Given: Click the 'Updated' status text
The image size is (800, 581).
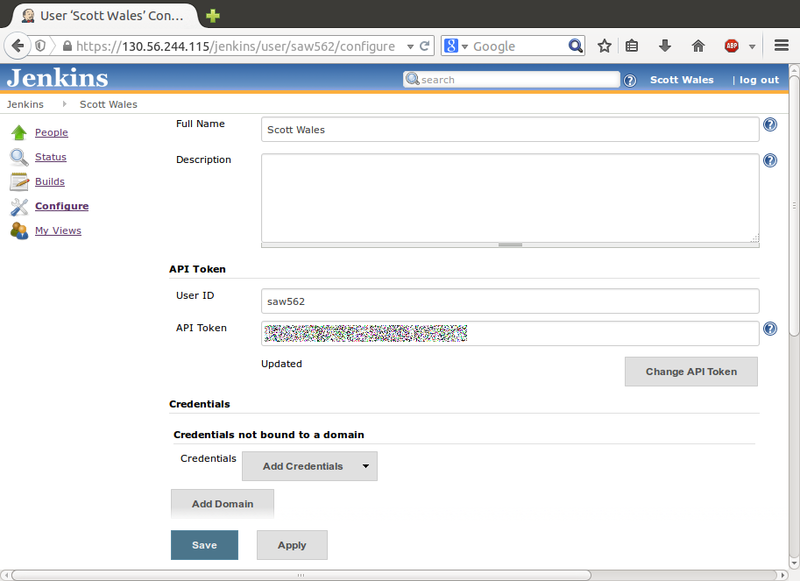Looking at the screenshot, I should 282,364.
